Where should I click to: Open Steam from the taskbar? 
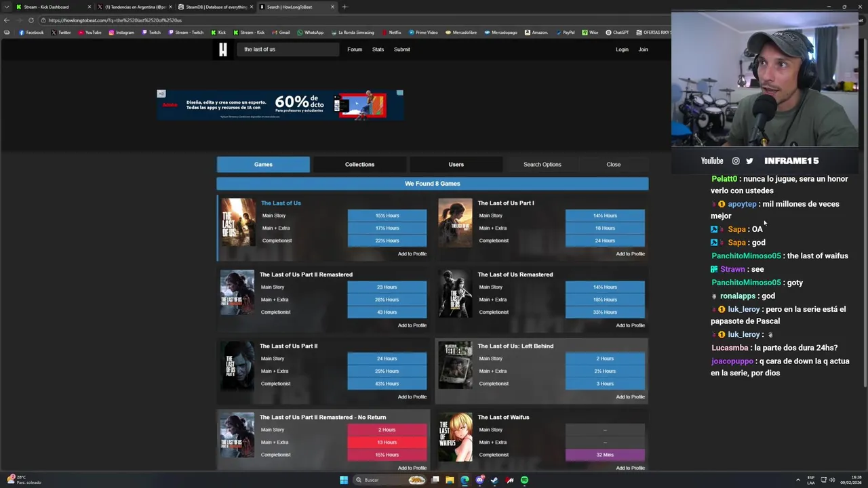coord(494,480)
